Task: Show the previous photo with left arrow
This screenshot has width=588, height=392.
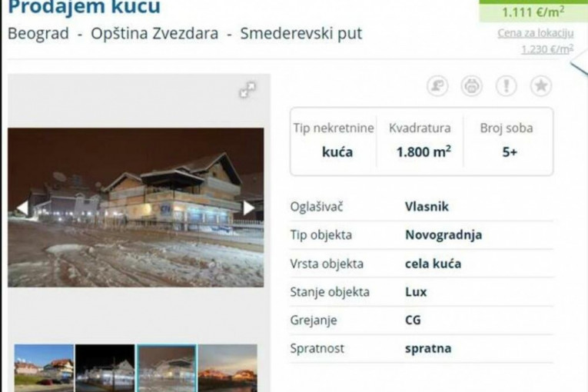Action: [x=22, y=208]
